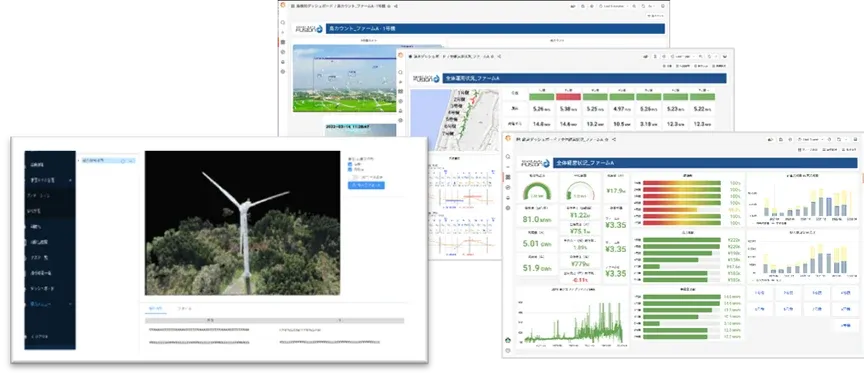Screen dimensions: 864x377
Task: Click the red status cell in 全体運用状況 table
Action: click(568, 96)
